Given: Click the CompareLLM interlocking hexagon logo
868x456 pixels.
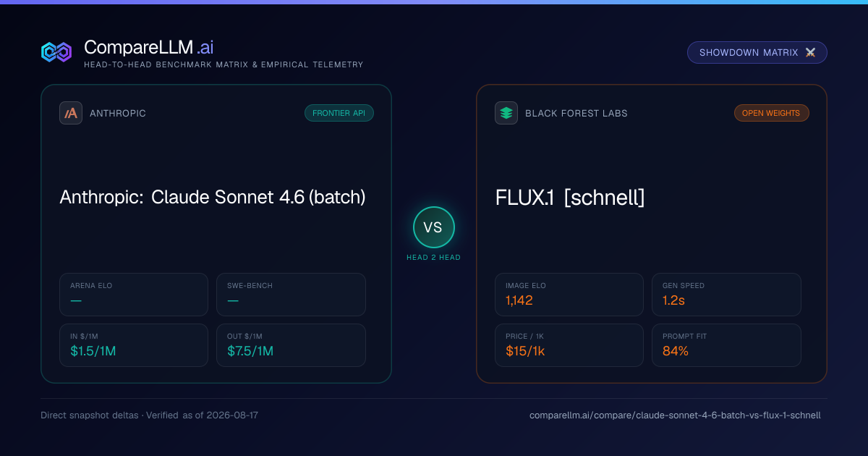Looking at the screenshot, I should (56, 52).
